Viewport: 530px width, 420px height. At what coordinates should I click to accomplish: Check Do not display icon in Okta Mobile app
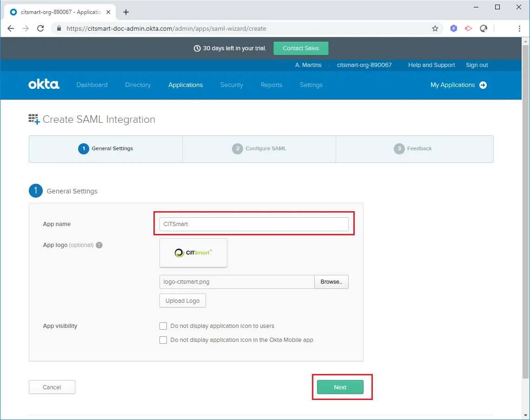pos(163,340)
